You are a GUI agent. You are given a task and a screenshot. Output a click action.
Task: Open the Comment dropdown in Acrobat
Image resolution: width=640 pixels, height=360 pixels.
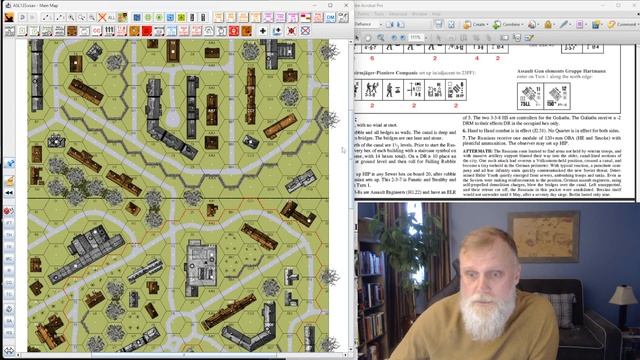click(x=622, y=24)
